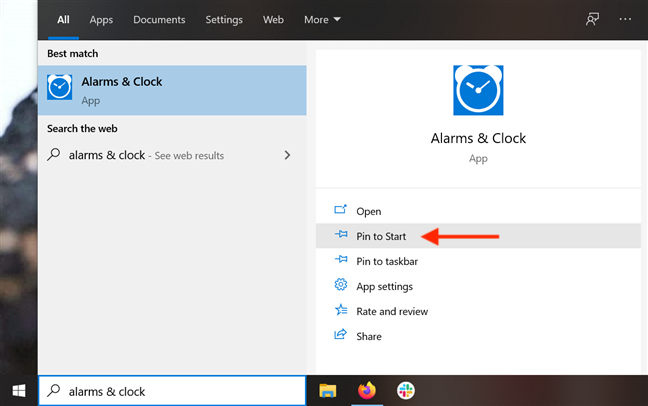Image resolution: width=648 pixels, height=406 pixels.
Task: Choose Pin to taskbar
Action: pos(478,261)
